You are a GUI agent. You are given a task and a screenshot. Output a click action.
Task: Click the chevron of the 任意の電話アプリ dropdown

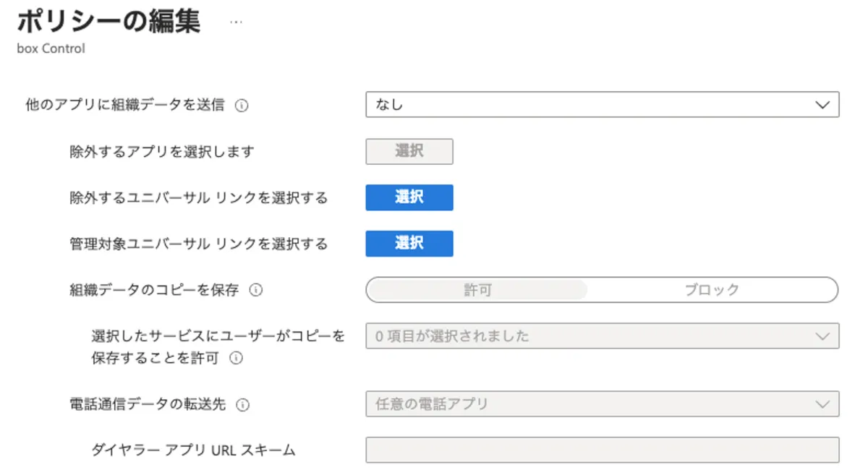pyautogui.click(x=822, y=404)
